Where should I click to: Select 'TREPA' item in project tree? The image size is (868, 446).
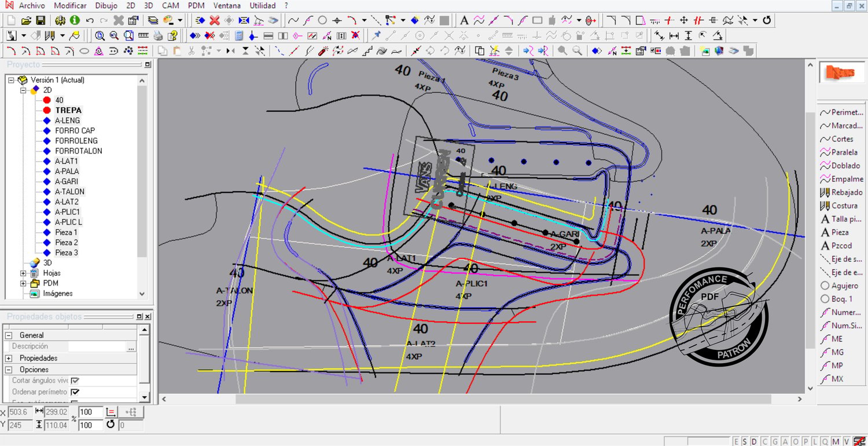click(68, 110)
